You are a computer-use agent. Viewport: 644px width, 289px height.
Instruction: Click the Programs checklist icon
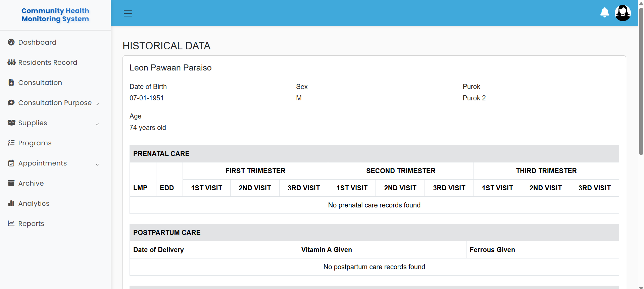point(11,143)
